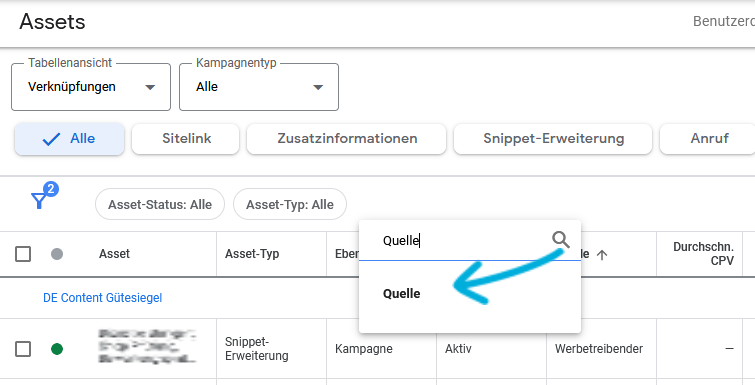
Task: Click the Aktiv status cell
Action: (458, 348)
